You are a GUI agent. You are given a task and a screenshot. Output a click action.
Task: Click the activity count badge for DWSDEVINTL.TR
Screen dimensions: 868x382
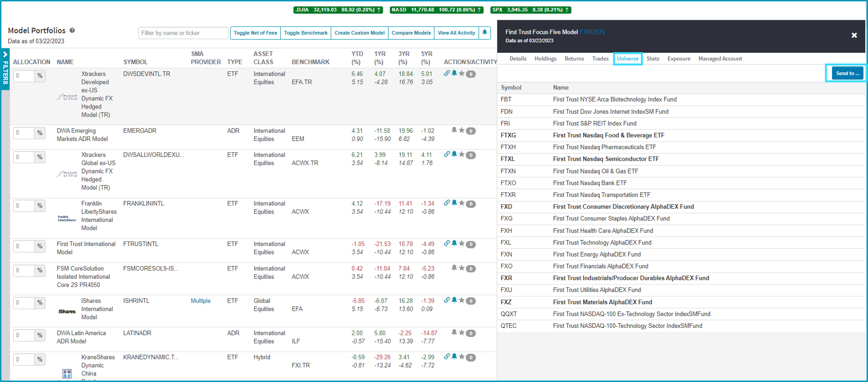coord(471,74)
